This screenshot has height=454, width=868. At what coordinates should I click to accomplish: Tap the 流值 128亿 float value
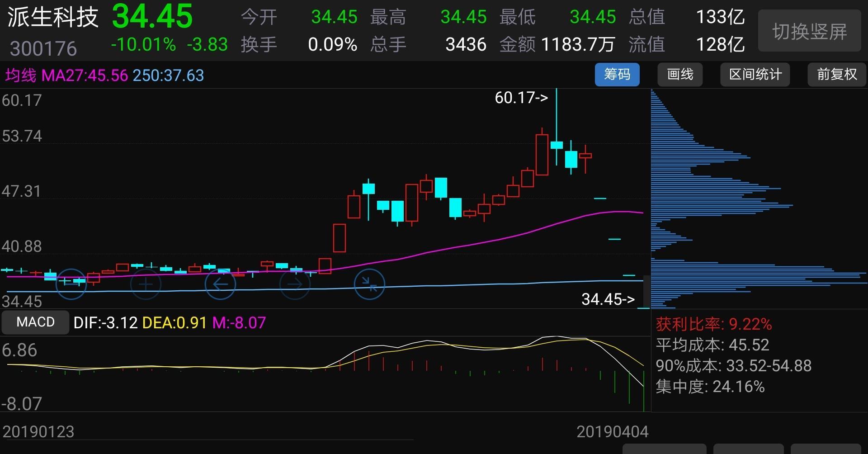[x=686, y=44]
